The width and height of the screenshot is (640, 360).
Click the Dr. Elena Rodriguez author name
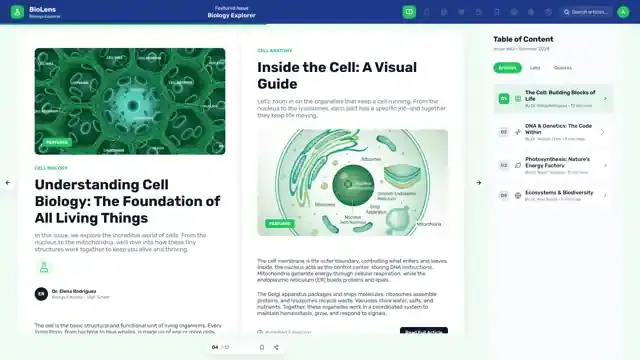click(x=74, y=291)
